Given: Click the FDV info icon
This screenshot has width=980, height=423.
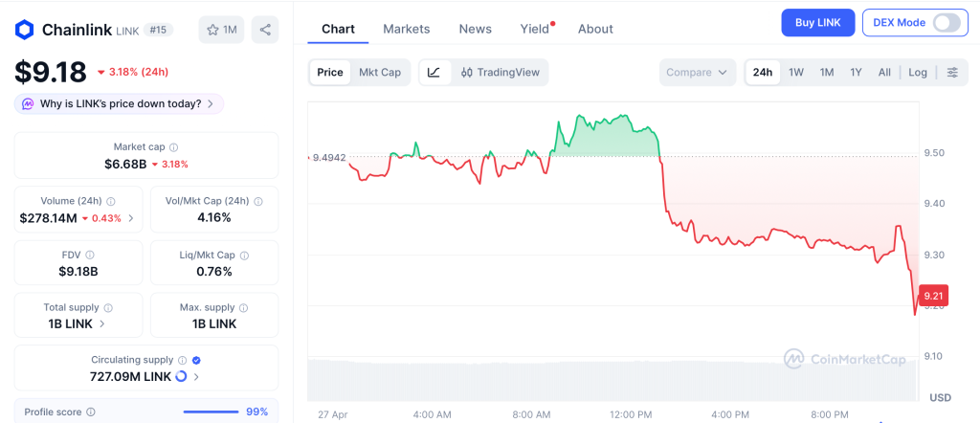Looking at the screenshot, I should 90,256.
